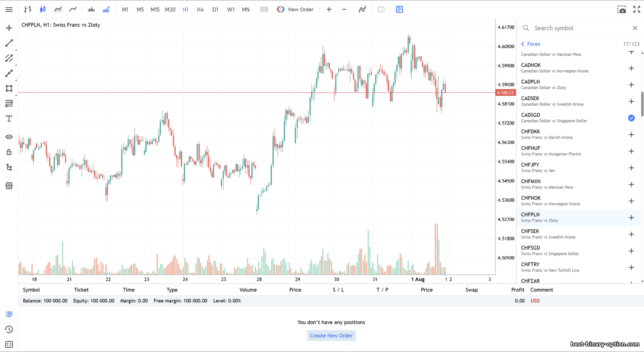Select the M15 timeframe
644x352 pixels.
coord(155,9)
